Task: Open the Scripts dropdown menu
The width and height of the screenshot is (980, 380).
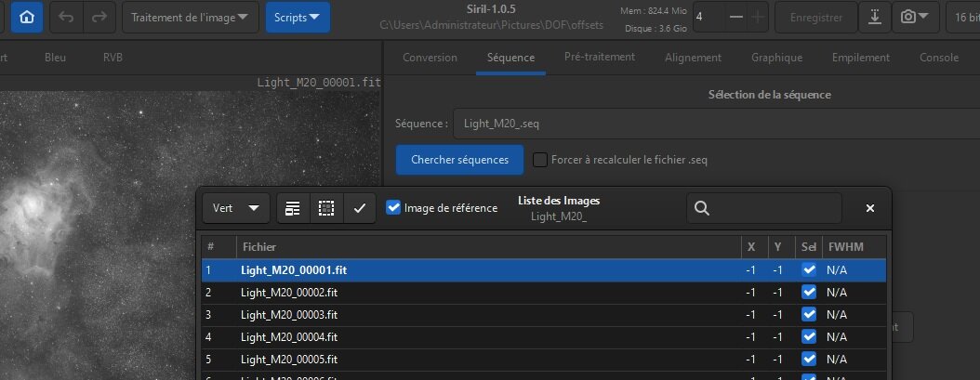Action: tap(298, 18)
